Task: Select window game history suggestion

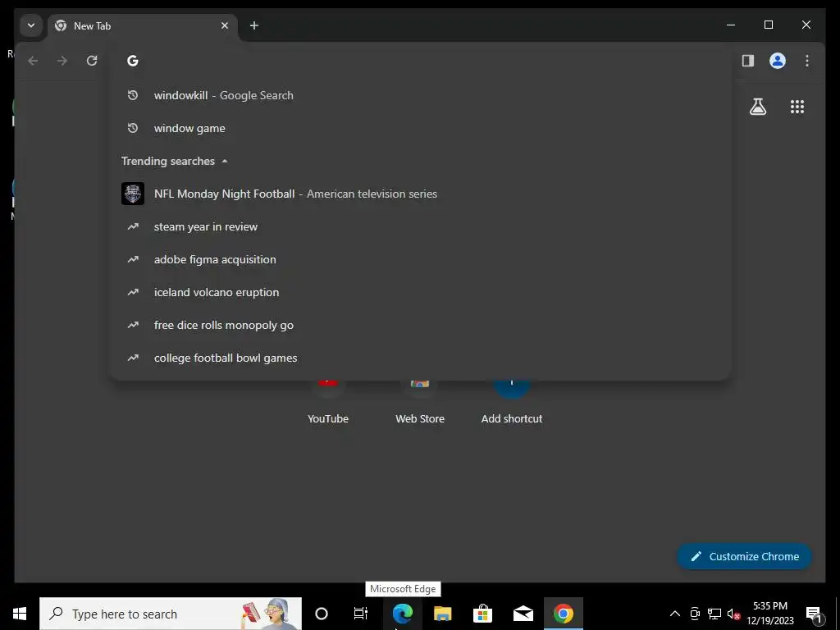Action: pos(421,128)
